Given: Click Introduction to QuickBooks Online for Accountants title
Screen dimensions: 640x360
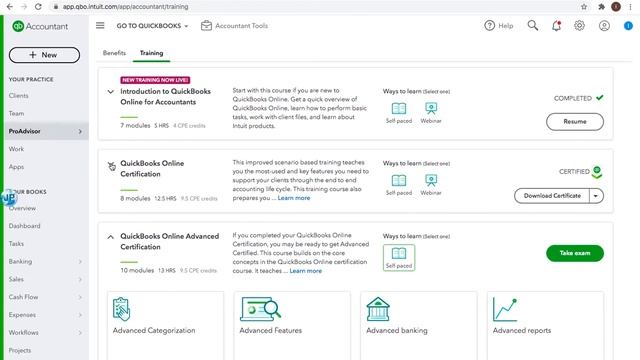Looking at the screenshot, I should coord(165,97).
